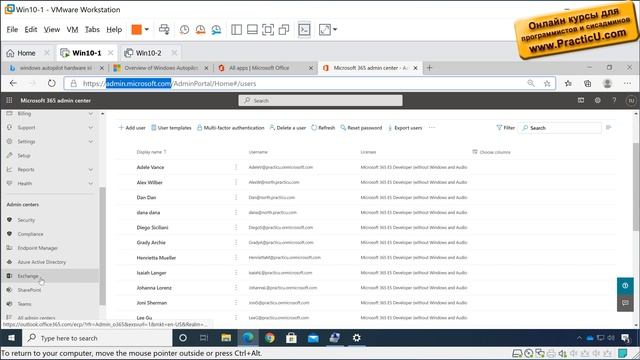This screenshot has width=640, height=360.
Task: Open the SharePoint admin center
Action: tap(29, 290)
